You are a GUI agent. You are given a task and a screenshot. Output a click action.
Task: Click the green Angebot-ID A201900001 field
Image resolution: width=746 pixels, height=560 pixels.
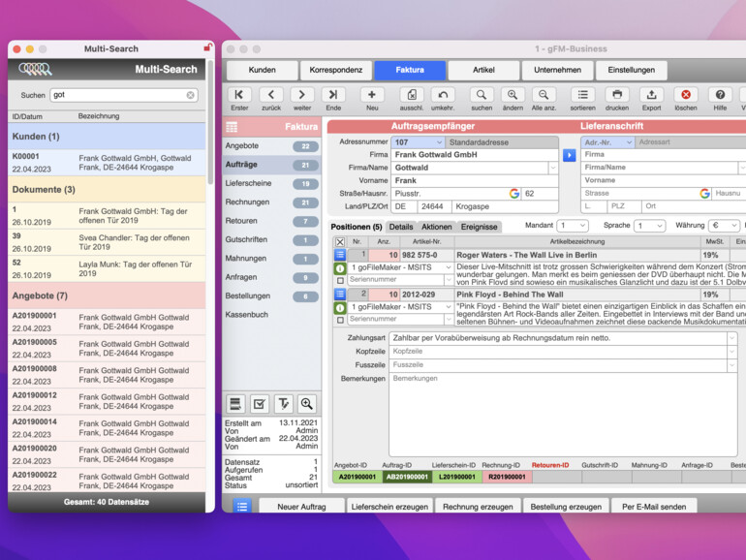click(356, 477)
